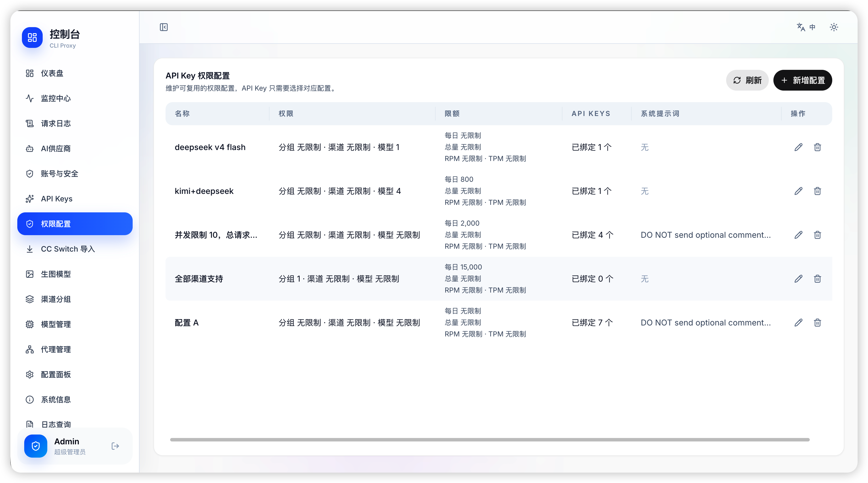Click 每日 800 quota text

(x=459, y=179)
